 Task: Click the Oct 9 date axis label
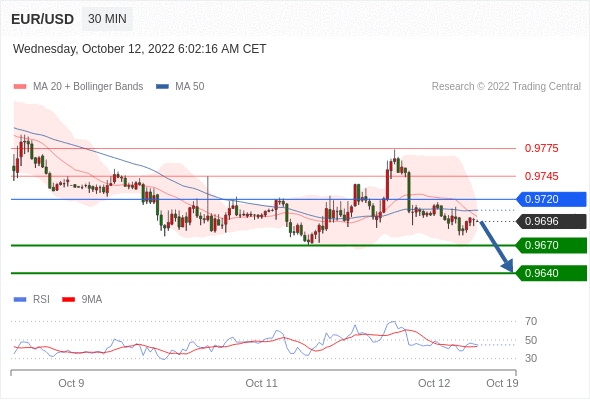click(x=71, y=383)
